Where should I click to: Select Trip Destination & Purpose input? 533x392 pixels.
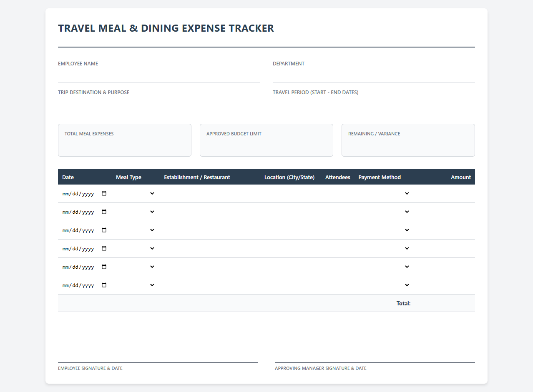point(159,104)
